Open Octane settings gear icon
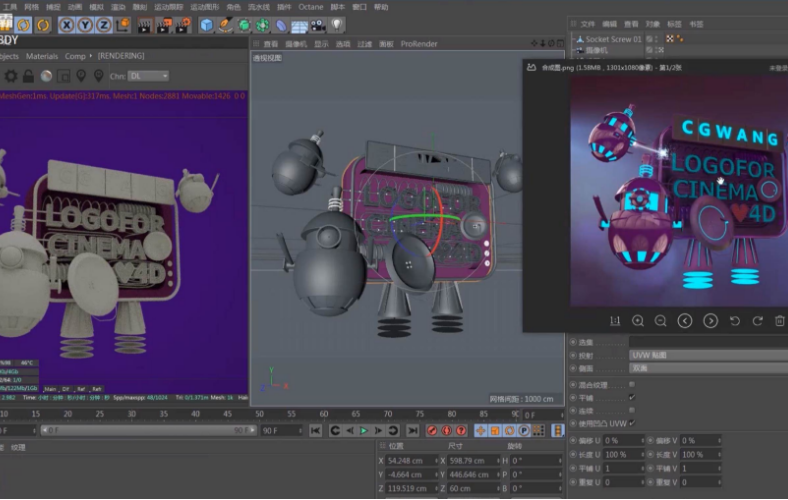The width and height of the screenshot is (788, 500). [11, 76]
